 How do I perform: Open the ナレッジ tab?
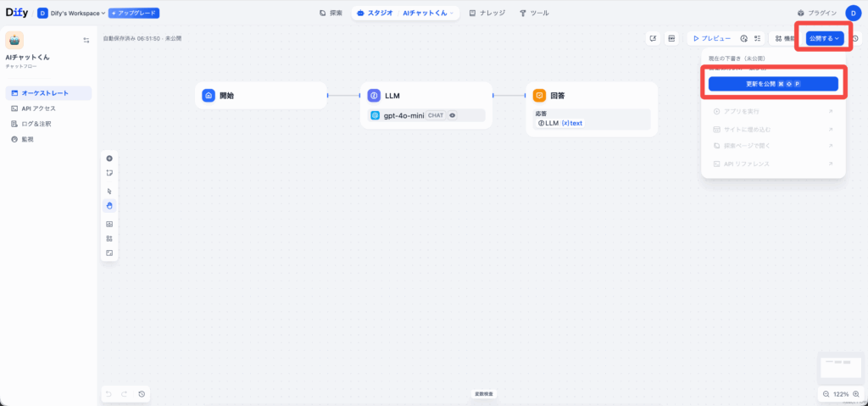[x=488, y=14]
